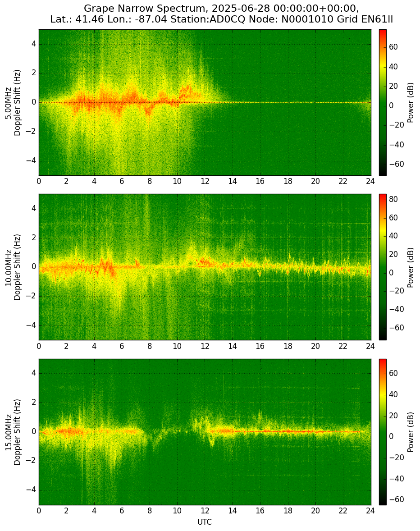
Task: Click the Power (dB) label of top colorbar
Action: [x=411, y=103]
